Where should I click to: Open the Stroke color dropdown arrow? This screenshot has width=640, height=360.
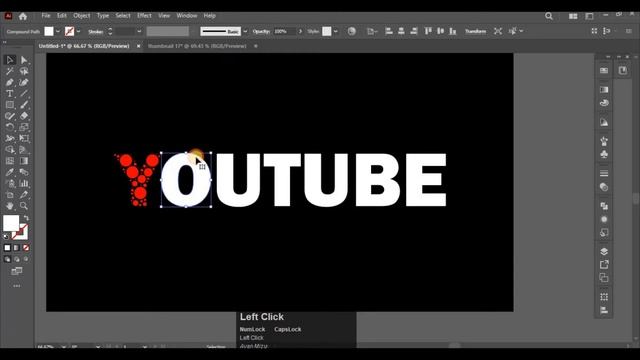coord(78,31)
